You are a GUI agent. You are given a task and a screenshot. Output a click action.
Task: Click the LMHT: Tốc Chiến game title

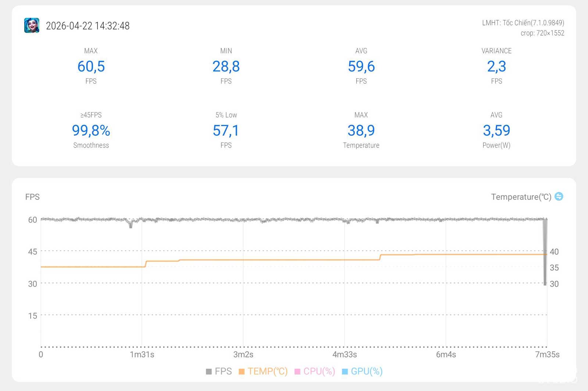(x=523, y=23)
